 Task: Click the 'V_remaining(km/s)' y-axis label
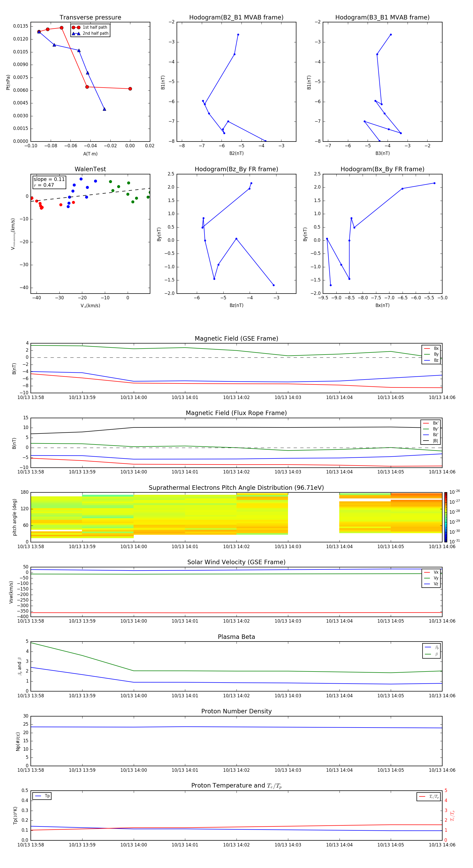[13, 234]
